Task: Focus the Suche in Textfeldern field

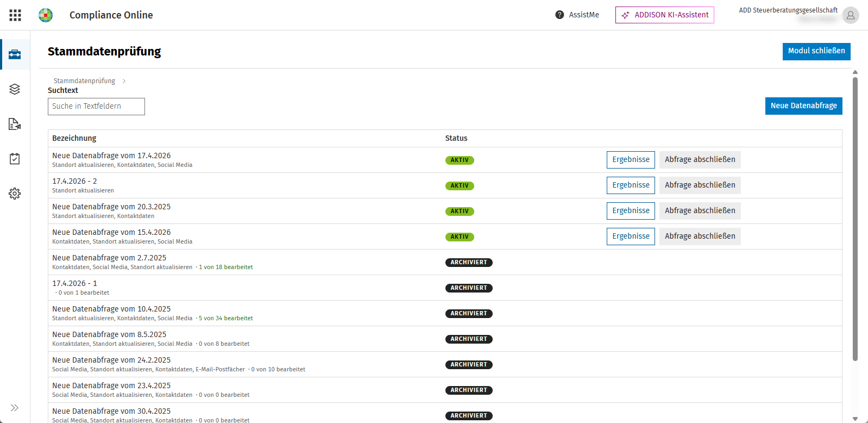Action: [x=96, y=107]
